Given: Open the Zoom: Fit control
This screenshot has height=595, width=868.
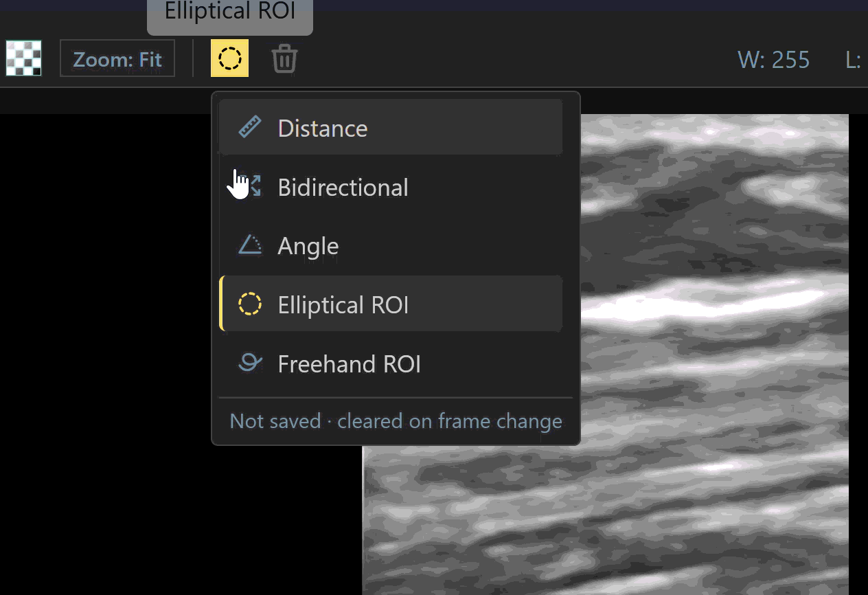Looking at the screenshot, I should point(117,58).
